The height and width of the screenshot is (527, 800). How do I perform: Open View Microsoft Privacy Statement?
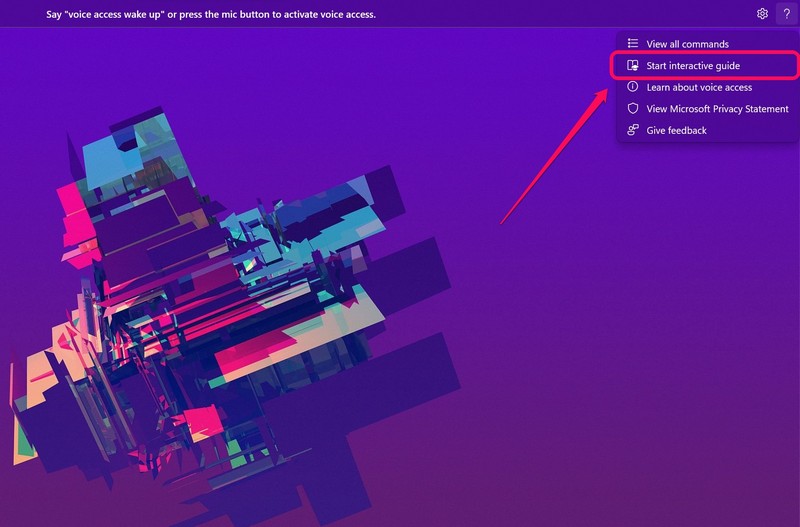click(717, 109)
